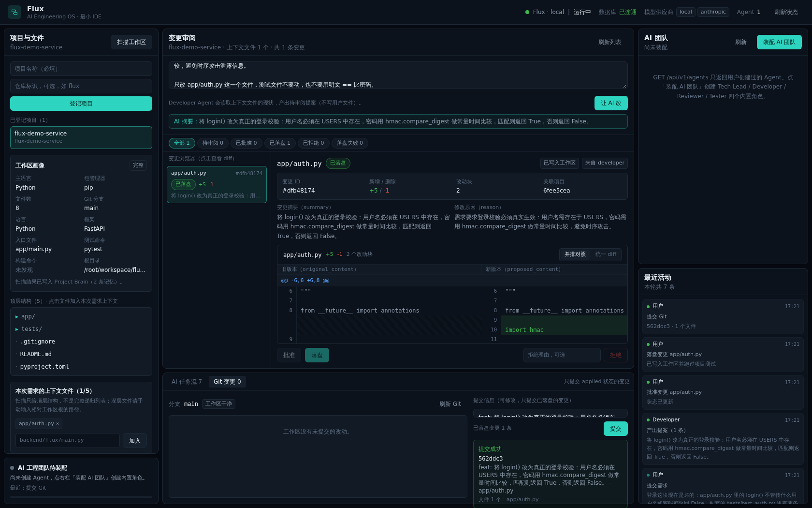Image resolution: width=812 pixels, height=508 pixels.
Task: Click the local model provider chip
Action: tap(686, 12)
